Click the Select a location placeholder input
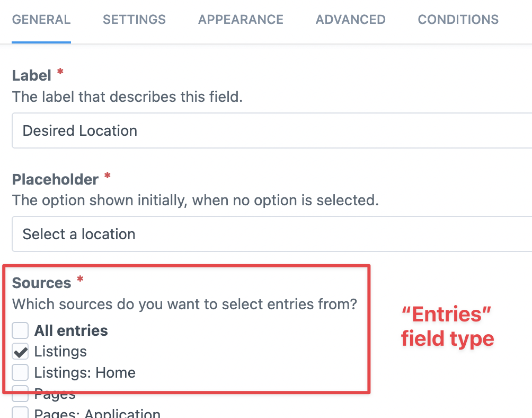The height and width of the screenshot is (418, 532). [x=212, y=234]
